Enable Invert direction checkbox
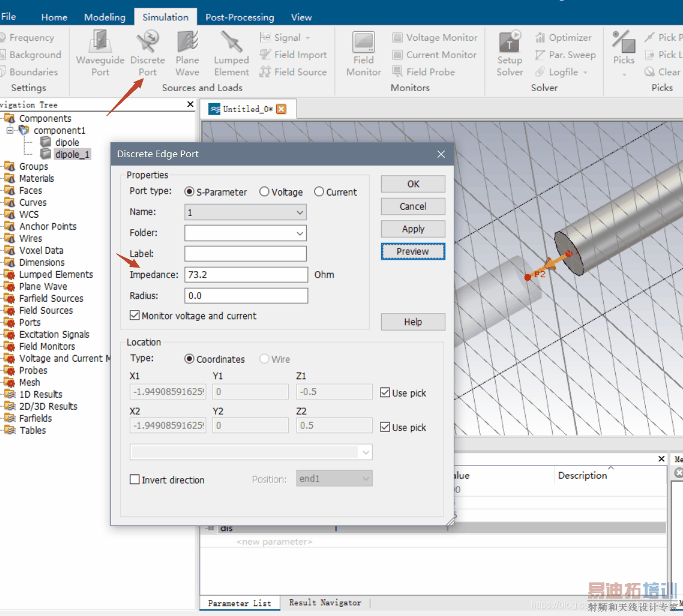The width and height of the screenshot is (683, 616). [x=134, y=479]
